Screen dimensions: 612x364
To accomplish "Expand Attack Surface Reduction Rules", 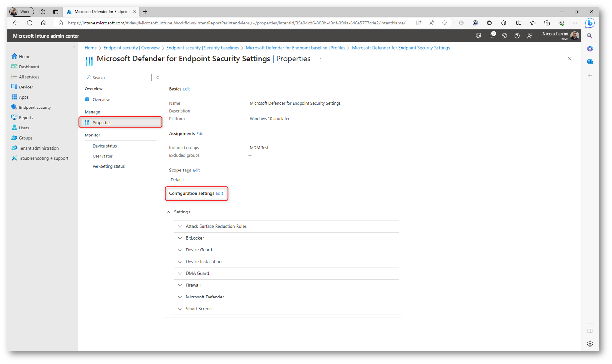I will [180, 226].
